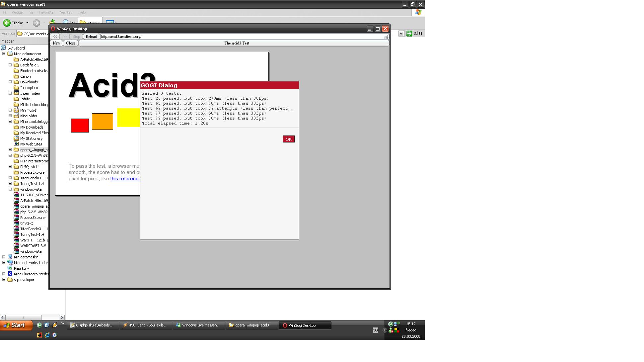Image resolution: width=644 pixels, height=362 pixels.
Task: Switch to the C:\php-skule taskbar item
Action: (93, 325)
